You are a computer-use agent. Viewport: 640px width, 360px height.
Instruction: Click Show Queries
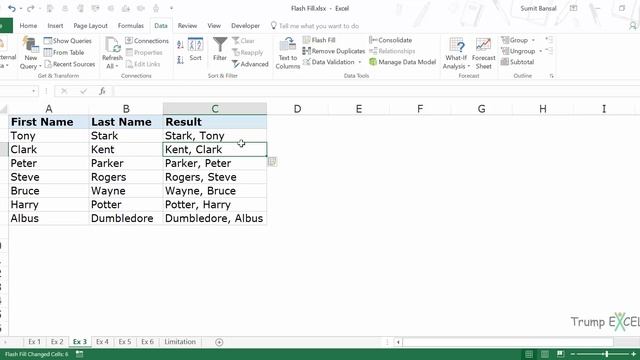[68, 41]
